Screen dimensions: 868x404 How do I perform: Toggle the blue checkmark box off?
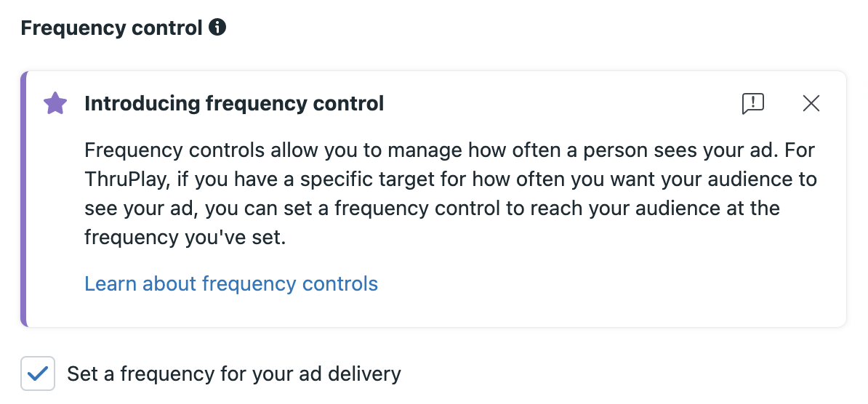(38, 373)
